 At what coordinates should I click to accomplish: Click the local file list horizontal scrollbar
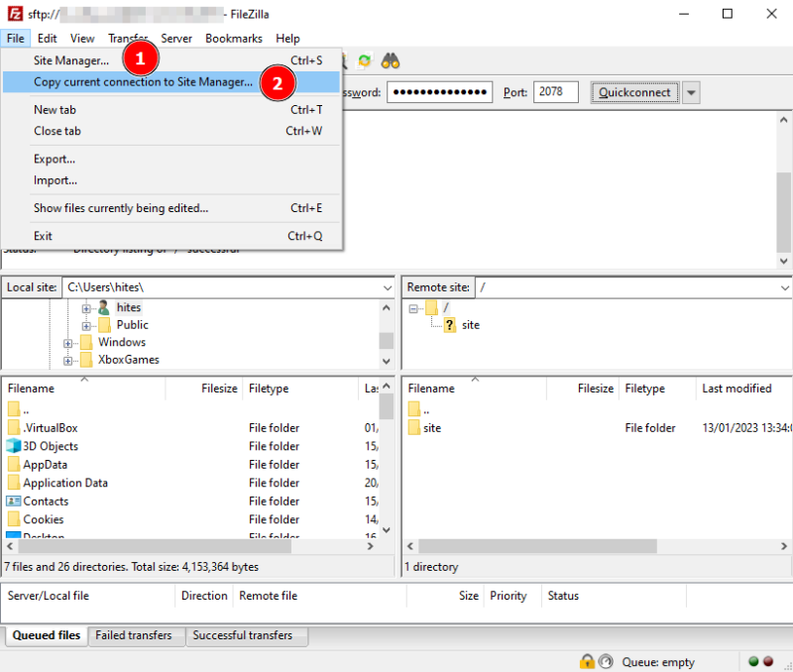coord(155,546)
